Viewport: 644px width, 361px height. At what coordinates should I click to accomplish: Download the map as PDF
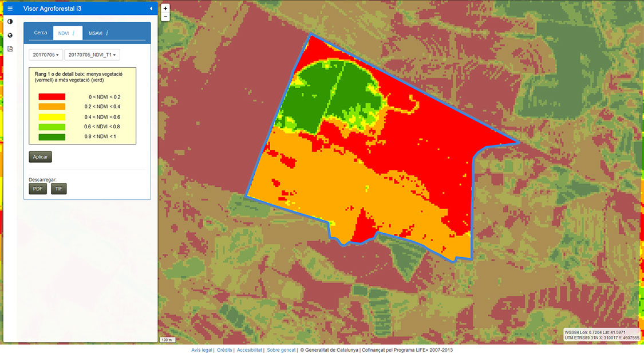pyautogui.click(x=38, y=189)
